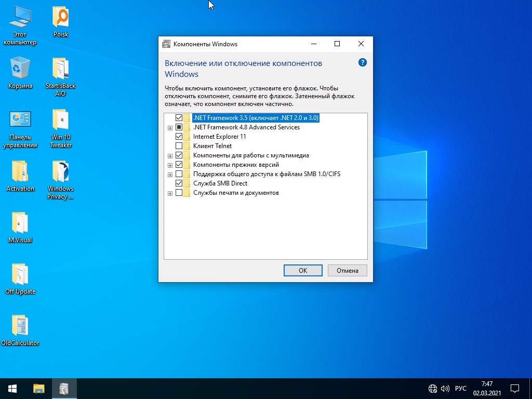532x399 pixels.
Task: Select Службы печати и документов row text
Action: (236, 193)
